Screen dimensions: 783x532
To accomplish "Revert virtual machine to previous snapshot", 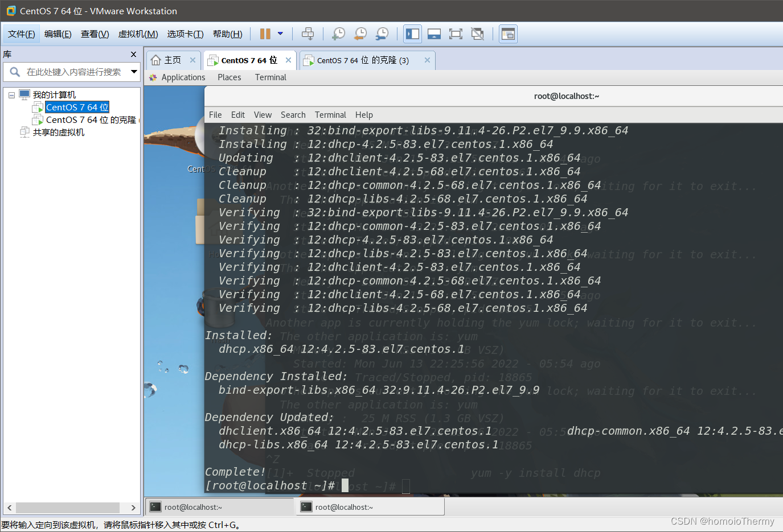I will click(360, 34).
